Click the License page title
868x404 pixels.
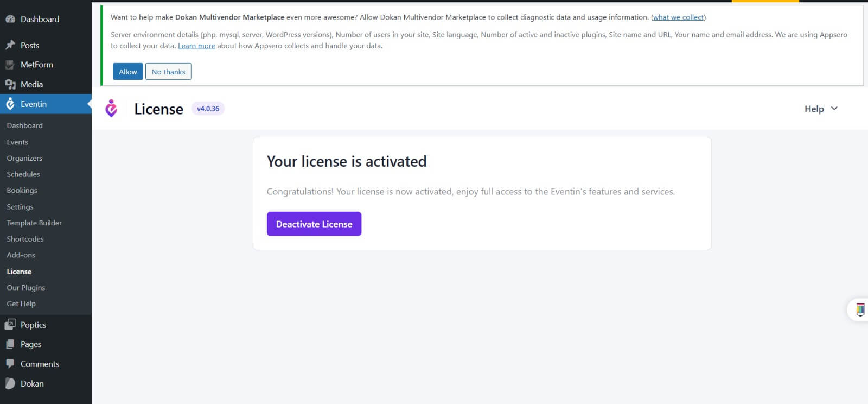[158, 109]
